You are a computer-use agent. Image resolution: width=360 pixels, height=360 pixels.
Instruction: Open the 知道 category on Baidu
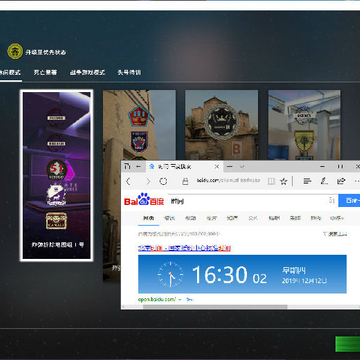(232, 218)
